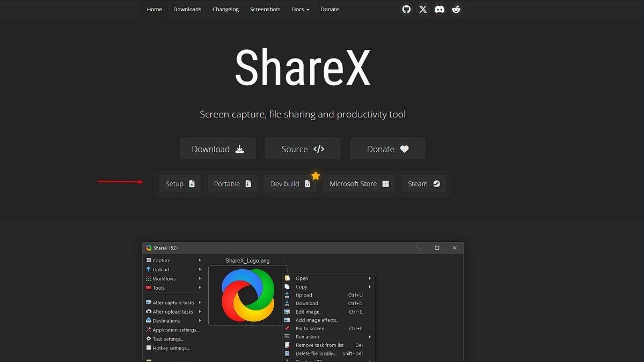
Task: Expand the Run action submenu arrow
Action: coord(370,337)
